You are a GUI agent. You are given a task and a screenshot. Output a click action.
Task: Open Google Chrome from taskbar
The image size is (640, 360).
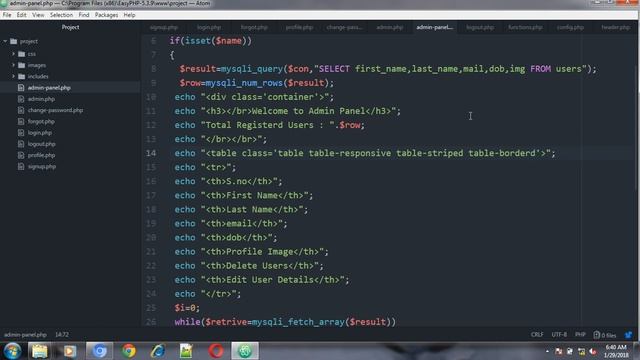(129, 351)
